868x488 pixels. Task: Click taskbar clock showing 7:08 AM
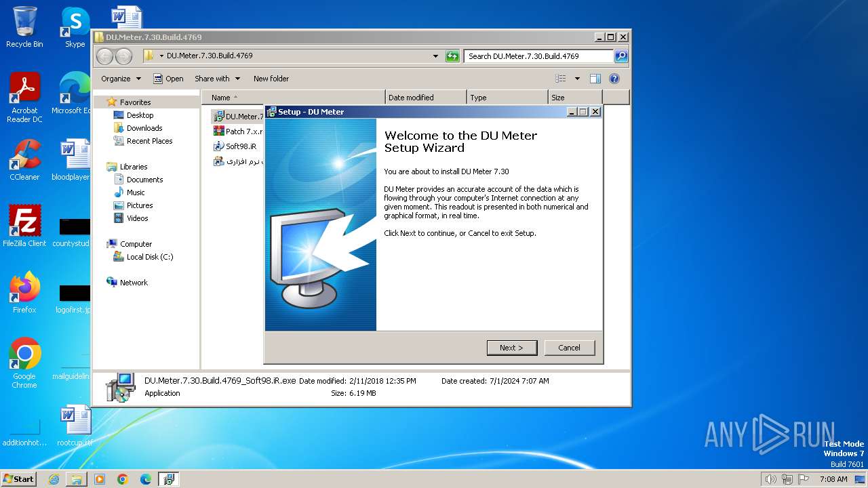point(833,479)
